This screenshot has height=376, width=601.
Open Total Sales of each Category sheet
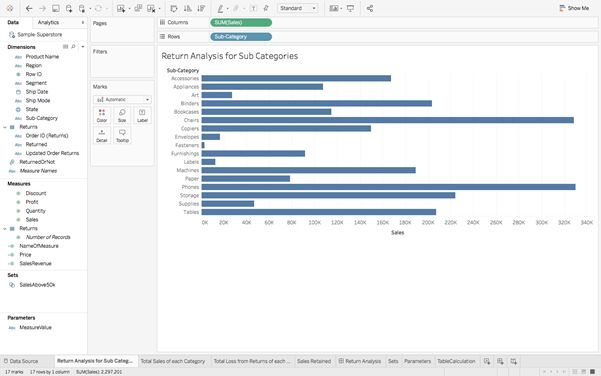point(173,361)
